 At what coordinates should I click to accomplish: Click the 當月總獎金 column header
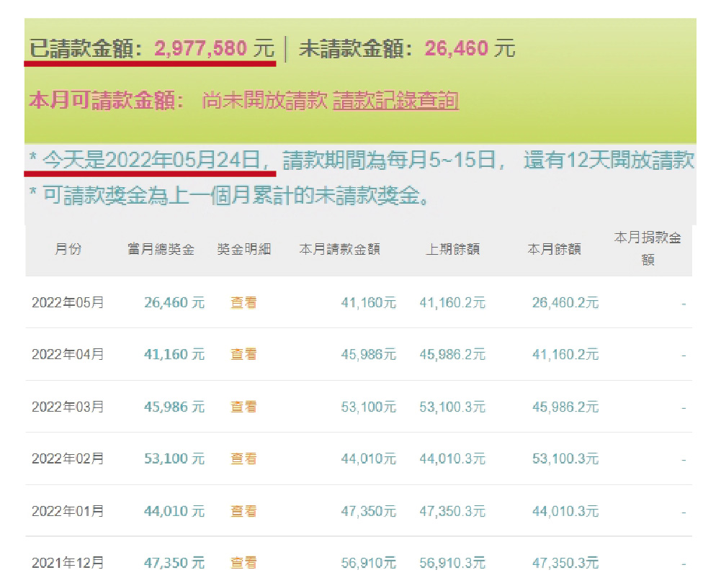[x=161, y=250]
